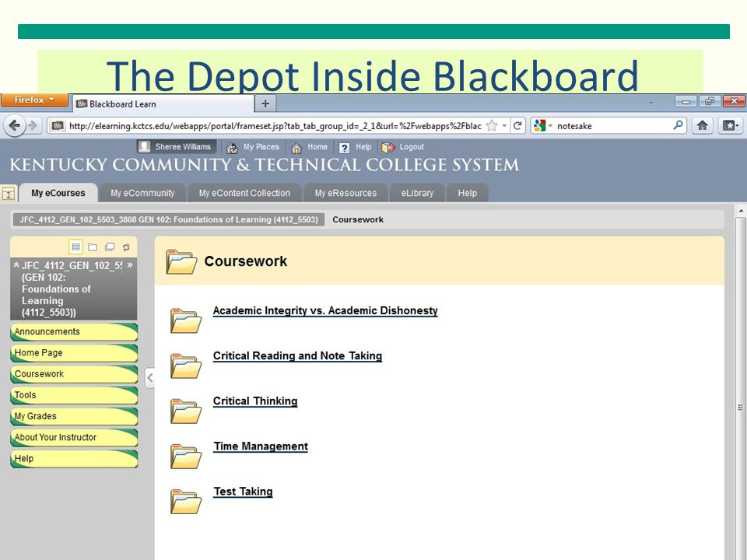Open My eContent Collection tab
The width and height of the screenshot is (747, 560).
point(244,193)
